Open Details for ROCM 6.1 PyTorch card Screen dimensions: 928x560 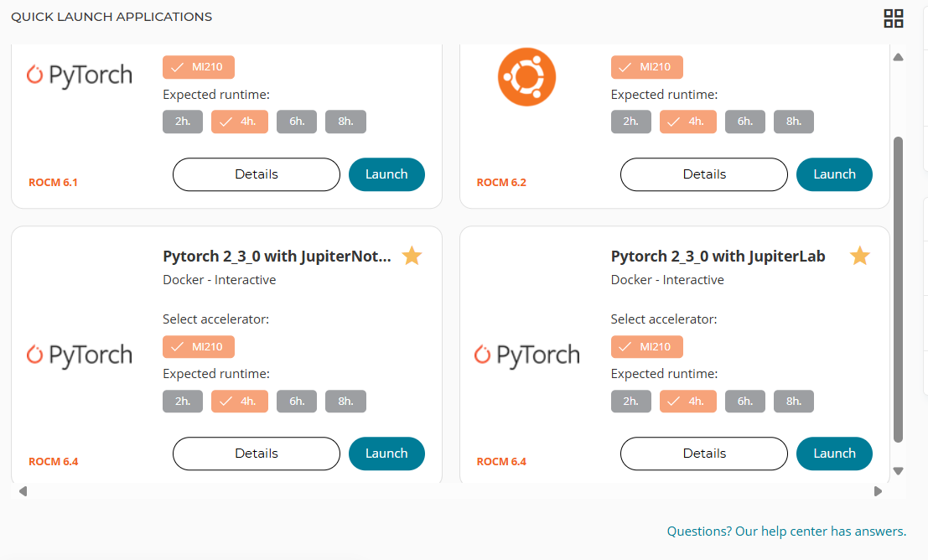(x=257, y=174)
